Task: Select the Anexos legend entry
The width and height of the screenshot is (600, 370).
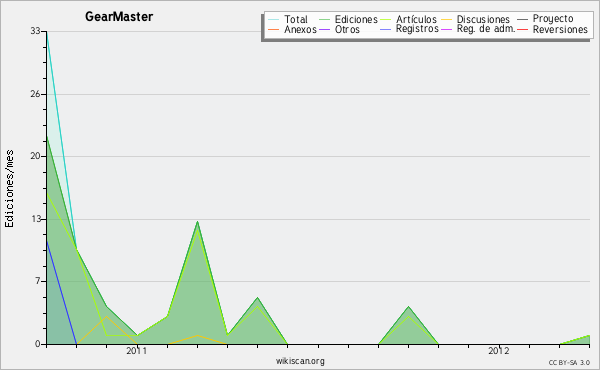Action: coord(300,29)
